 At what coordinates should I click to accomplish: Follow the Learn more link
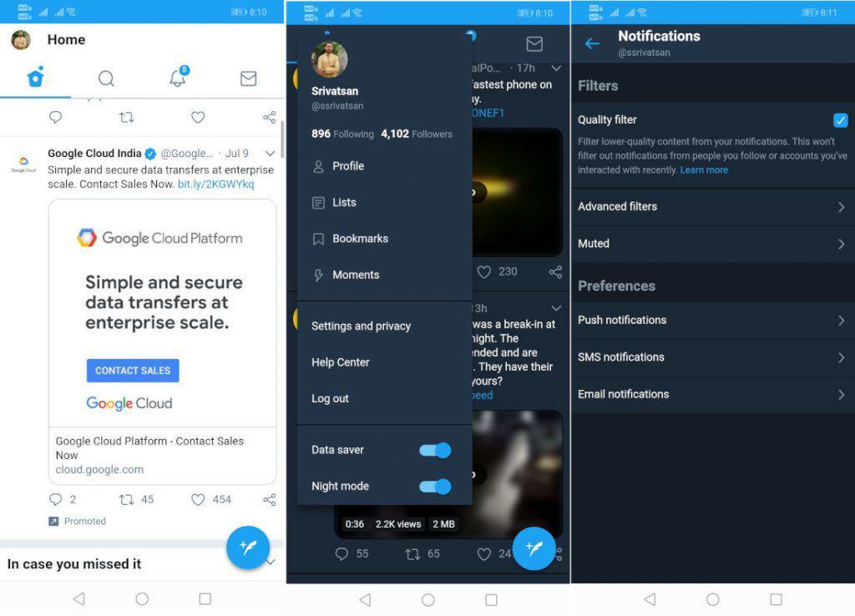pos(704,170)
